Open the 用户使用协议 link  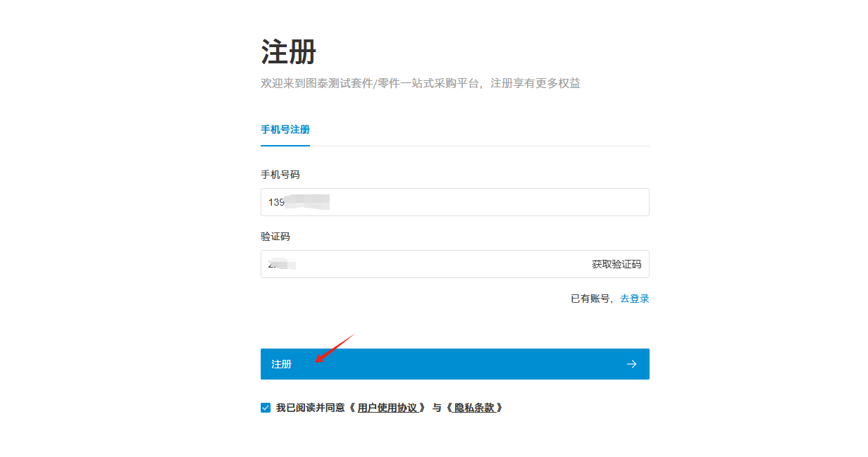click(x=391, y=408)
